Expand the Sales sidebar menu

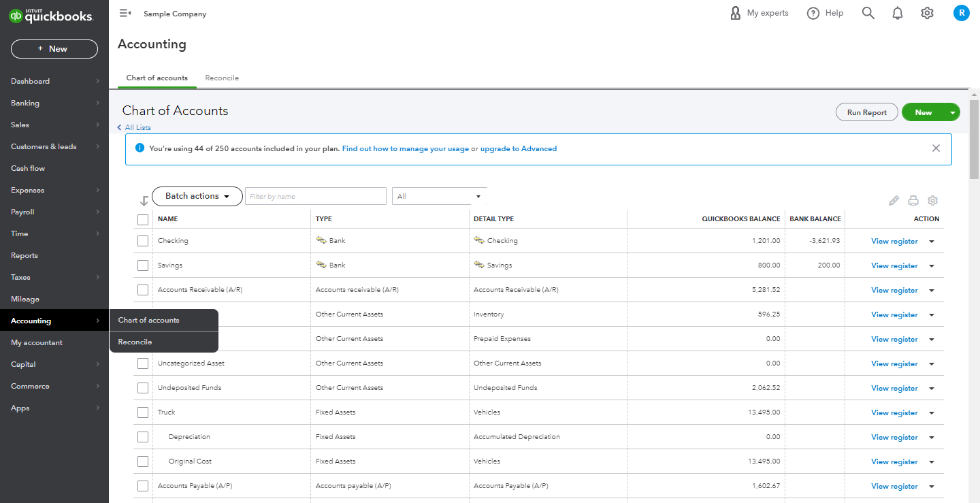click(x=54, y=125)
